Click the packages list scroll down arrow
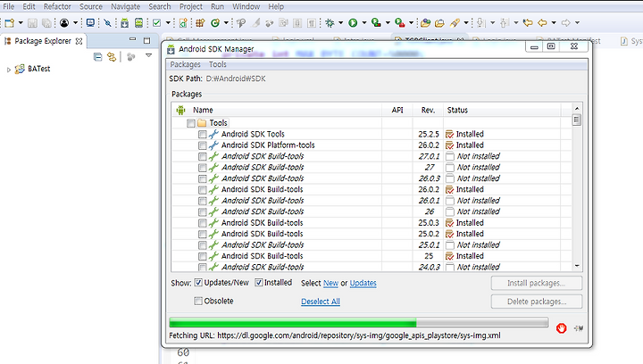The width and height of the screenshot is (643, 364). pos(577,266)
